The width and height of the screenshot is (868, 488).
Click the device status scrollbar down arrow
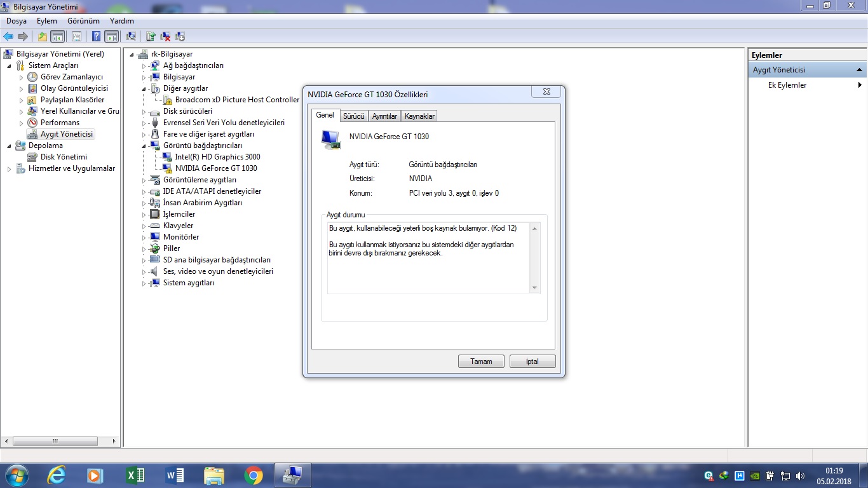point(534,288)
